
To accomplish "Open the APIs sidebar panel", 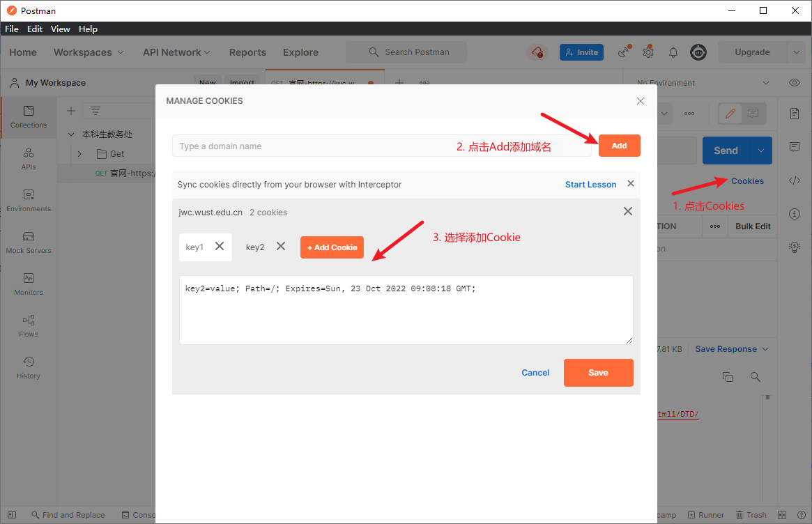I will (x=29, y=159).
